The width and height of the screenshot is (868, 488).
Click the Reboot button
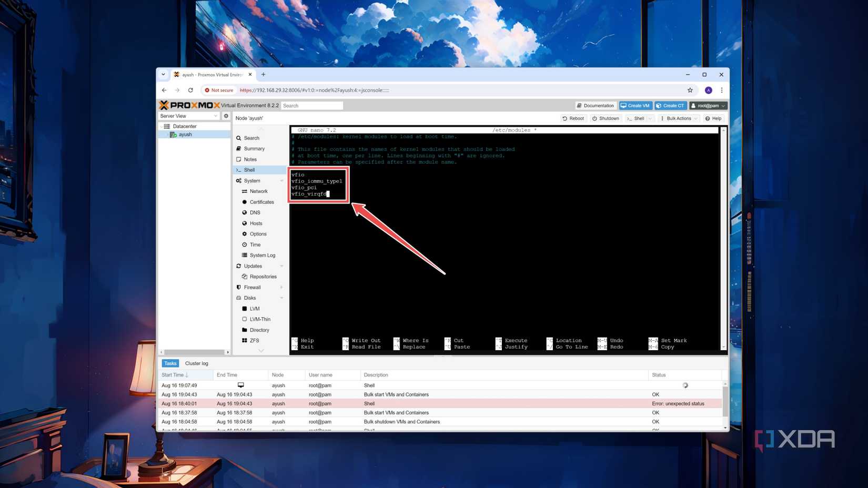tap(573, 118)
